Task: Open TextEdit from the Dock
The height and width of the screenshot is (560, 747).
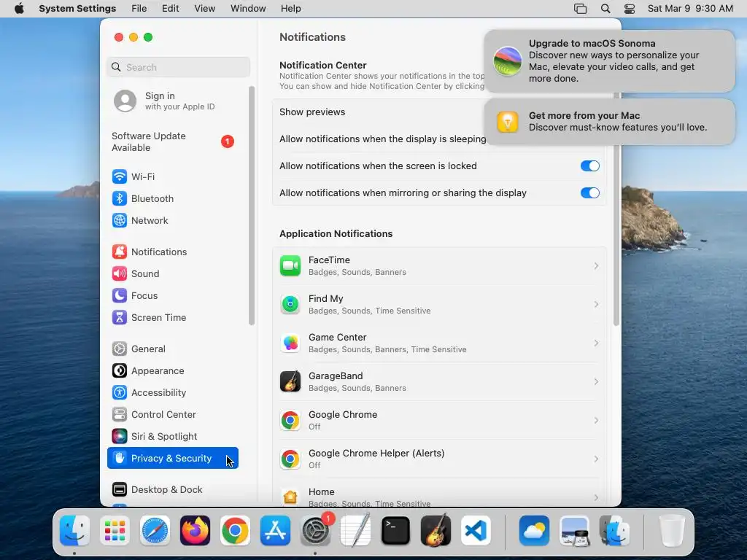Action: click(x=356, y=529)
